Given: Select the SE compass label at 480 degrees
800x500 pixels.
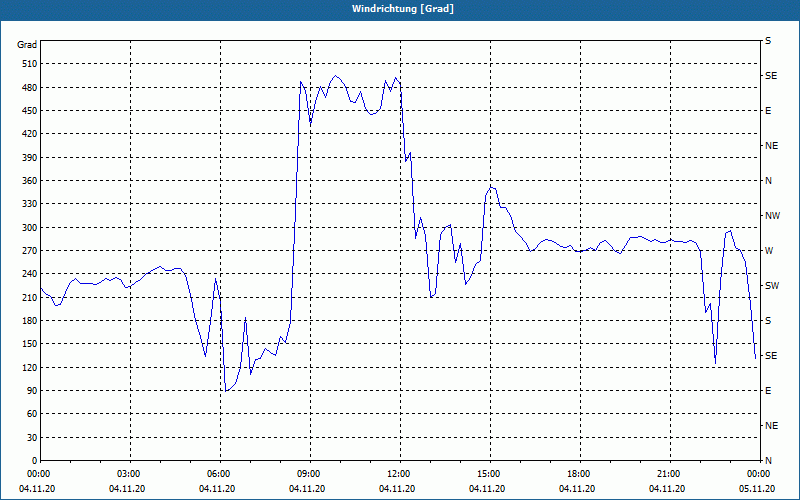Looking at the screenshot, I should (771, 76).
